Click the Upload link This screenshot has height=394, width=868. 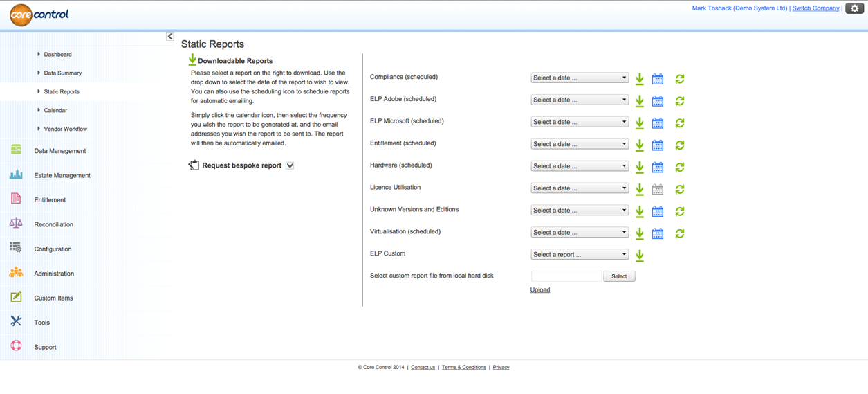pos(540,290)
